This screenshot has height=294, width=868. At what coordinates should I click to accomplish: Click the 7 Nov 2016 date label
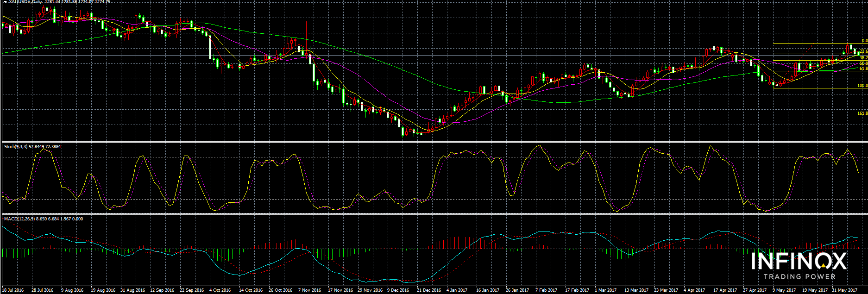click(x=310, y=290)
